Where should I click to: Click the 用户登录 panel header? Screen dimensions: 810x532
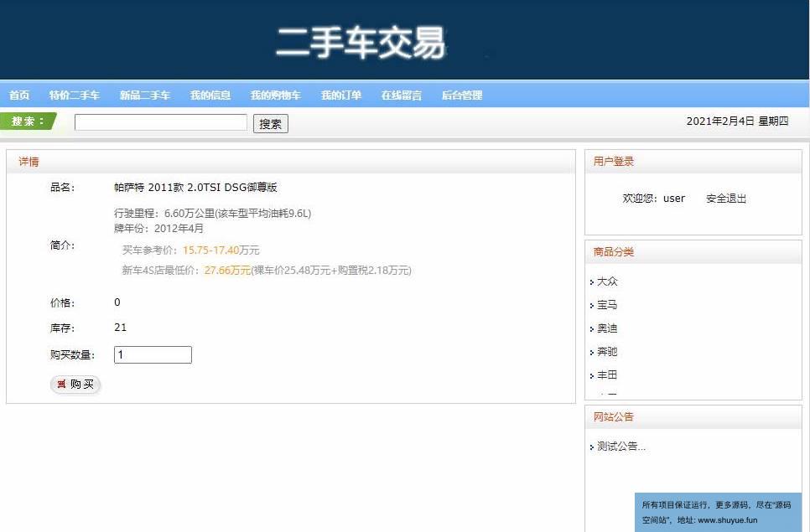click(693, 162)
